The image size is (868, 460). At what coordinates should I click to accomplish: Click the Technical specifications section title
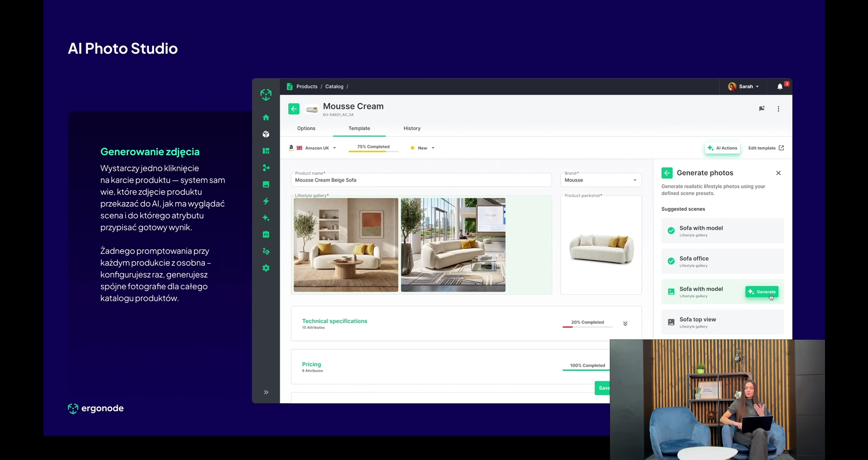[x=335, y=321]
